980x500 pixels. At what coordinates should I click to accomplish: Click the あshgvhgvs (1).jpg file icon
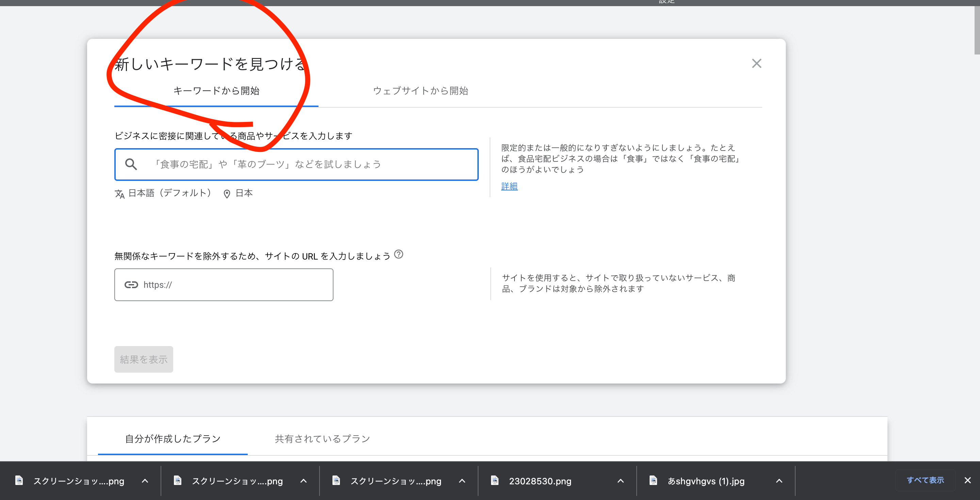(653, 481)
